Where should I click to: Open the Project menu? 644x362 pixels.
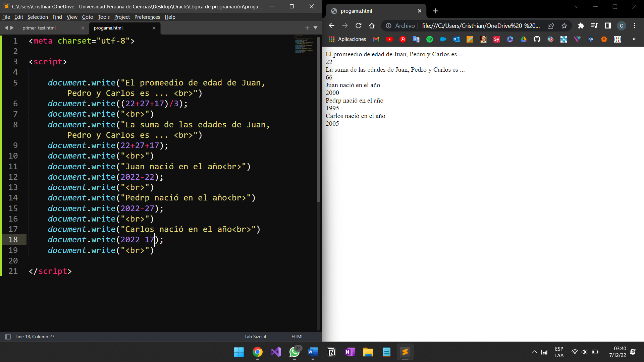tap(122, 17)
